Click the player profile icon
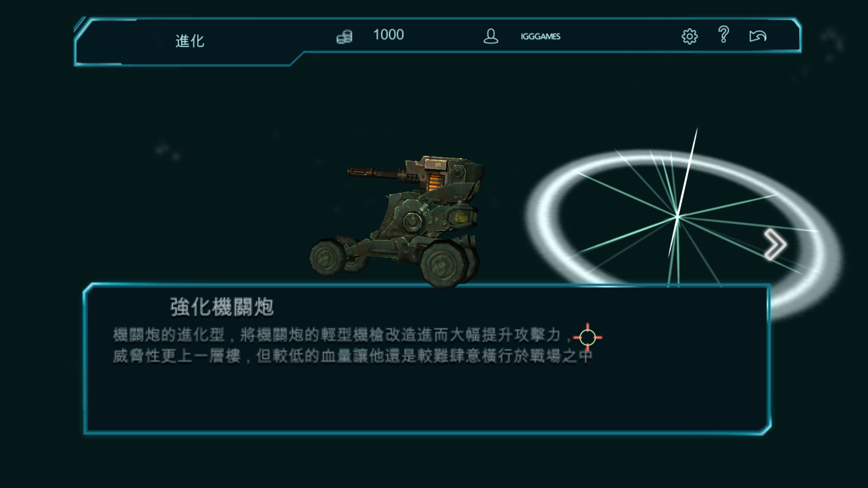 point(491,36)
